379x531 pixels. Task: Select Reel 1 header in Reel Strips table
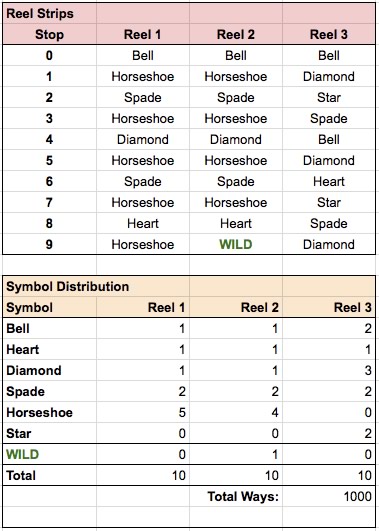click(x=143, y=35)
